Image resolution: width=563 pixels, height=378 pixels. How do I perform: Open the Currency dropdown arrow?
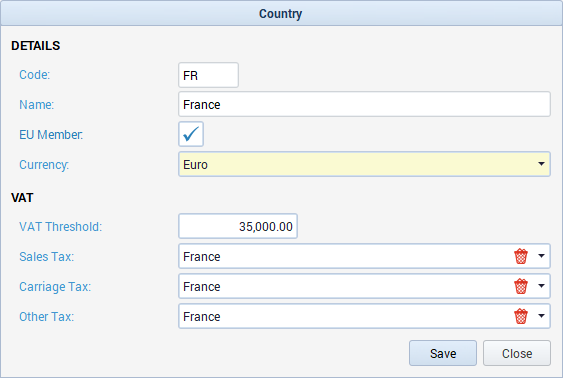(x=541, y=164)
